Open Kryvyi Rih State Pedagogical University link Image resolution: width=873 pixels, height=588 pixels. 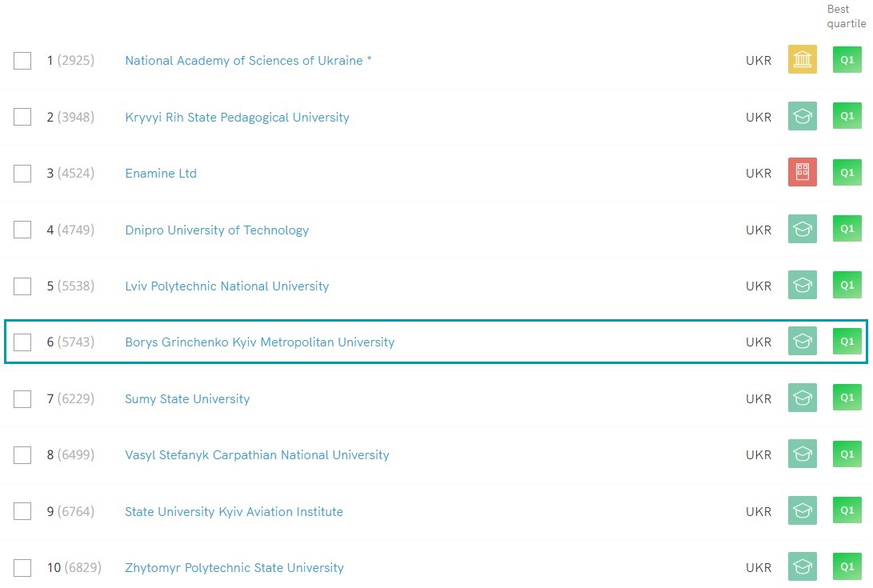(237, 118)
